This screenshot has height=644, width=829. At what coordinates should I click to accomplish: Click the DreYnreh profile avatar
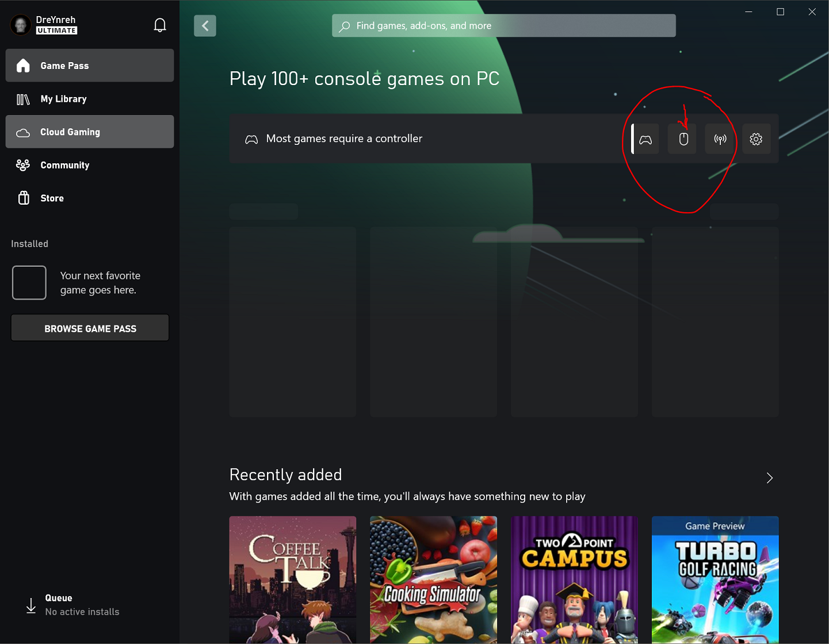pyautogui.click(x=21, y=25)
